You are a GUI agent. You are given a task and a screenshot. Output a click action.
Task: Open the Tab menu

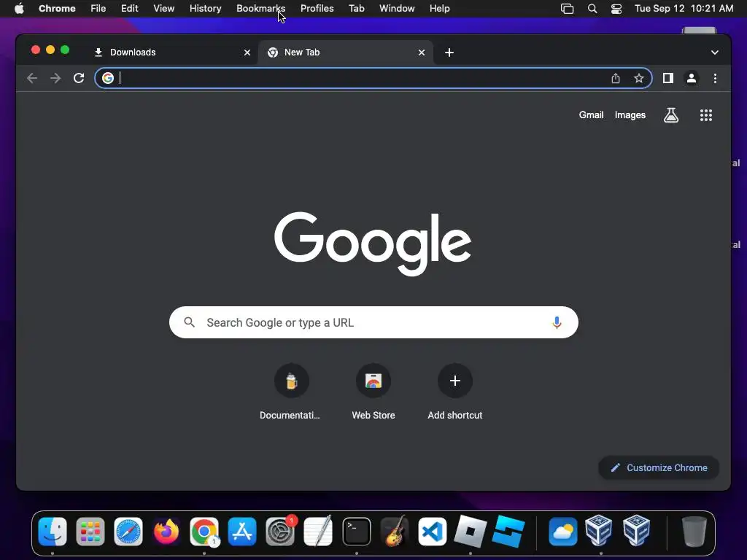[356, 9]
